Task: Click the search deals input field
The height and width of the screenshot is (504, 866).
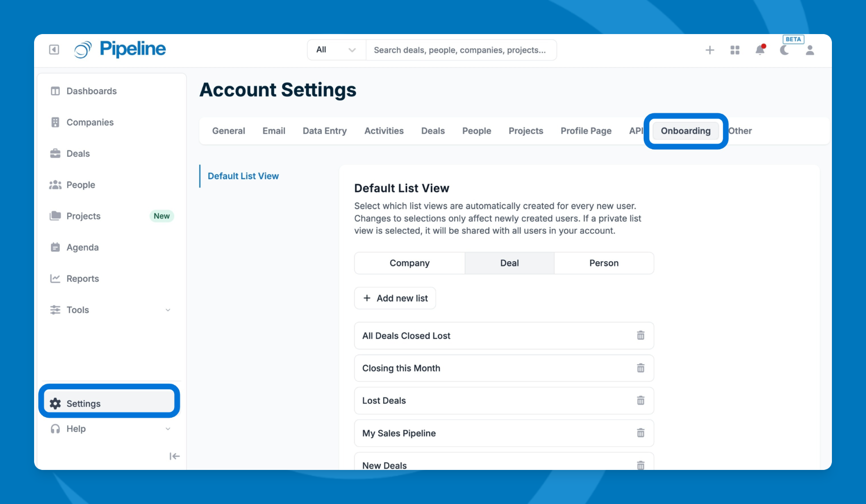Action: click(460, 50)
